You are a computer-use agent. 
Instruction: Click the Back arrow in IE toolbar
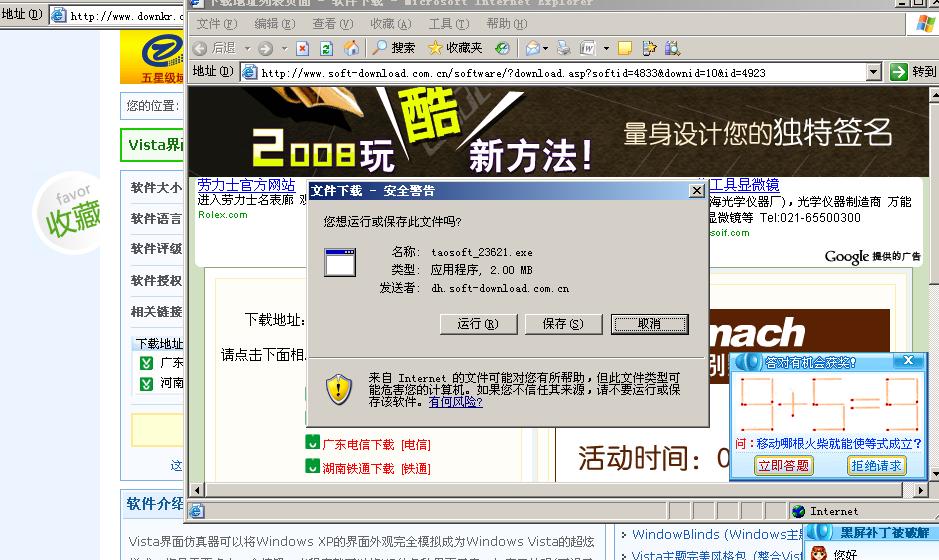coord(201,48)
